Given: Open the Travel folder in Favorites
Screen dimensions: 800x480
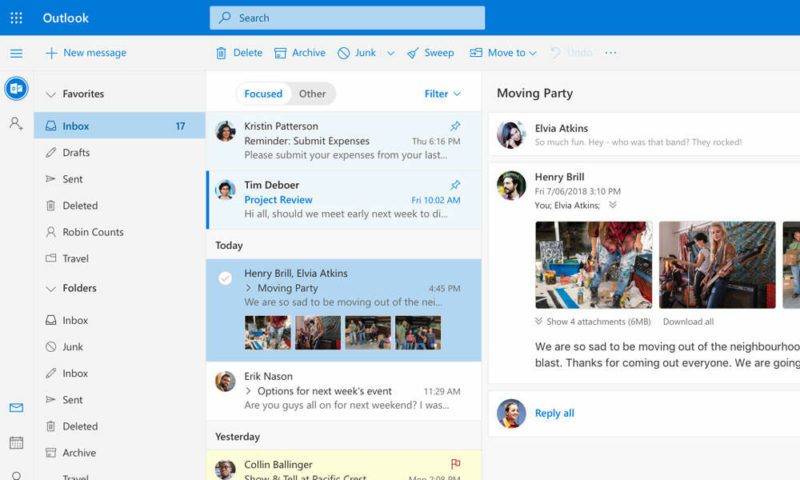Looking at the screenshot, I should tap(119, 259).
